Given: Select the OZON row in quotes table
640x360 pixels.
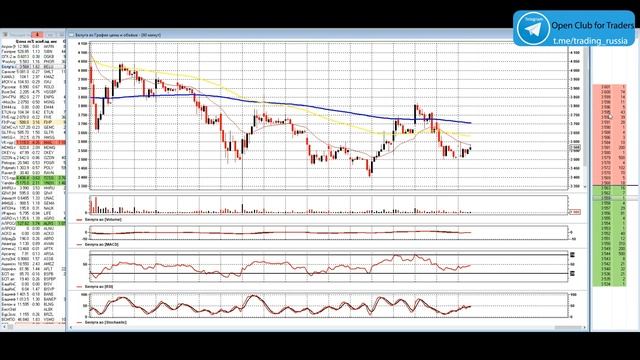Looking at the screenshot, I should pos(33,158).
